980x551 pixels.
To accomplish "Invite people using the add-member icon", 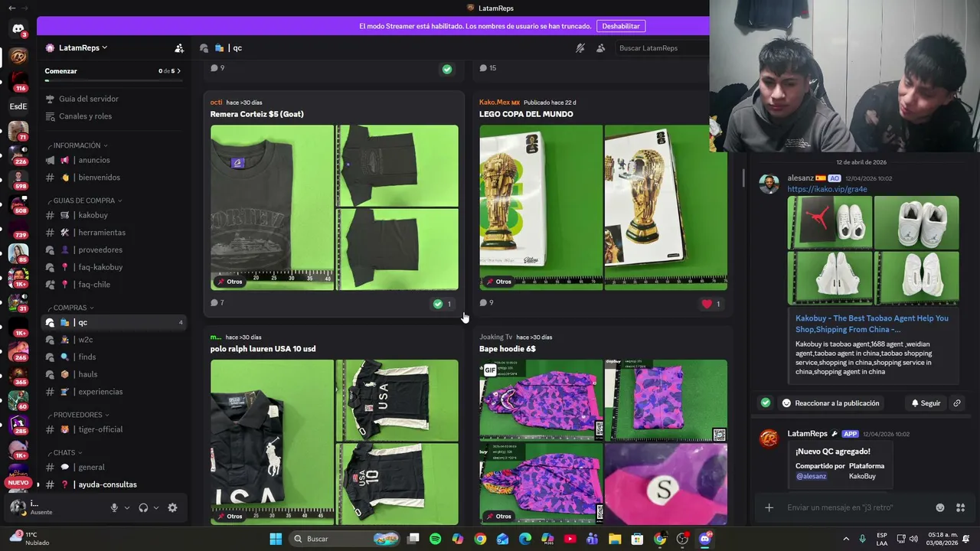I will click(x=179, y=47).
